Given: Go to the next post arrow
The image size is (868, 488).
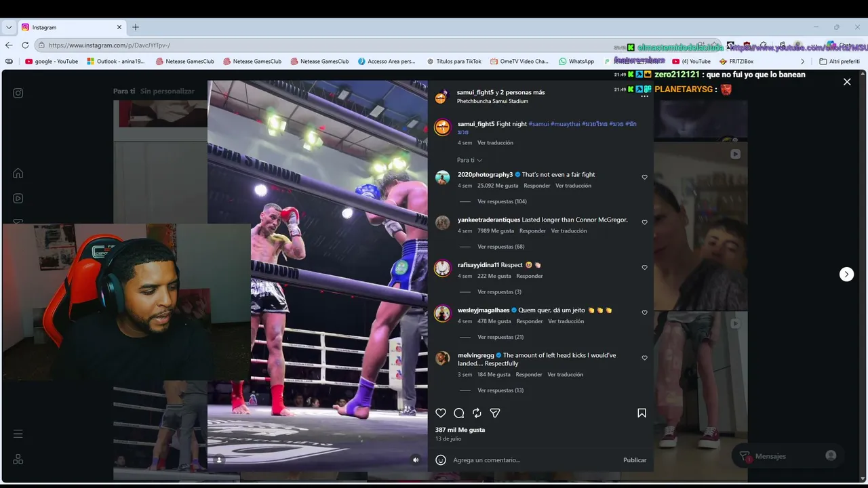Looking at the screenshot, I should pyautogui.click(x=846, y=274).
